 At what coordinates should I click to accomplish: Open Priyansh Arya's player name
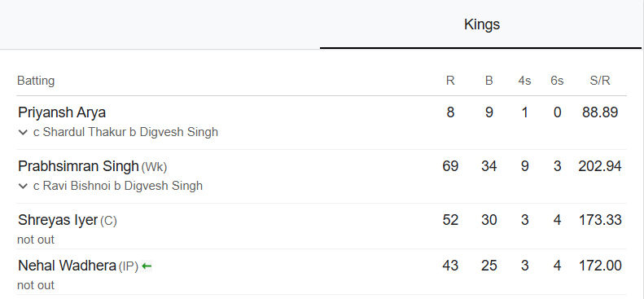point(62,112)
